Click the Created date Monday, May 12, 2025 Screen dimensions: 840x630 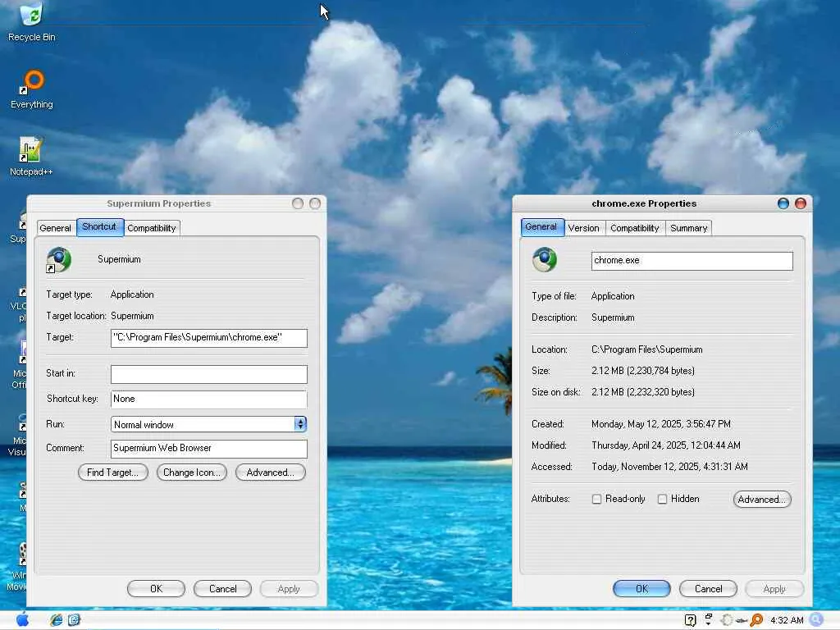coord(661,424)
